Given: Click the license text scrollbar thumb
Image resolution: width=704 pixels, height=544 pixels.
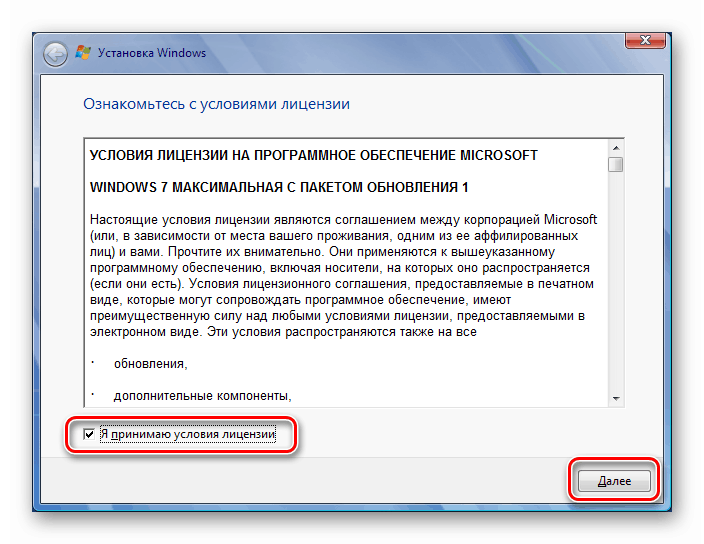Looking at the screenshot, I should point(616,164).
